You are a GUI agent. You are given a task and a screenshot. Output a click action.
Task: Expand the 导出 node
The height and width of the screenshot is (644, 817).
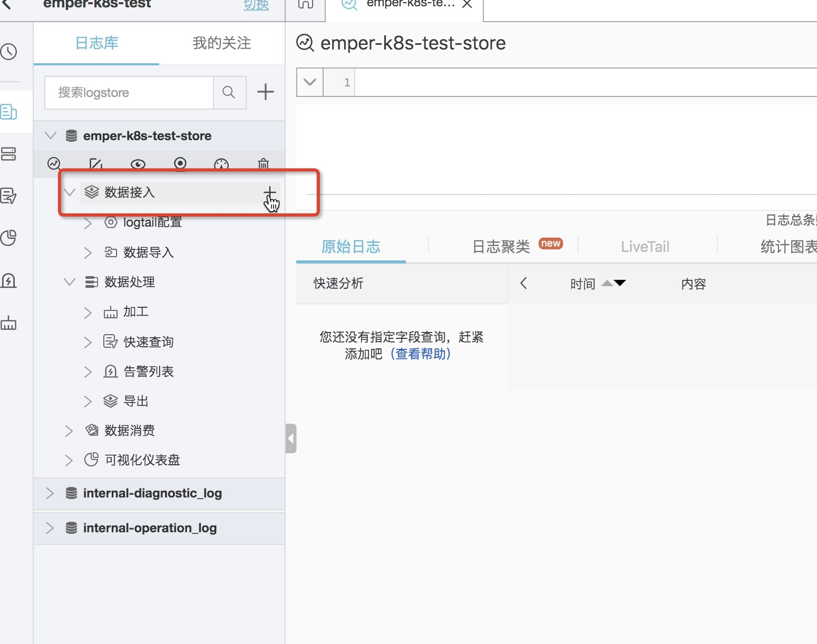(88, 402)
